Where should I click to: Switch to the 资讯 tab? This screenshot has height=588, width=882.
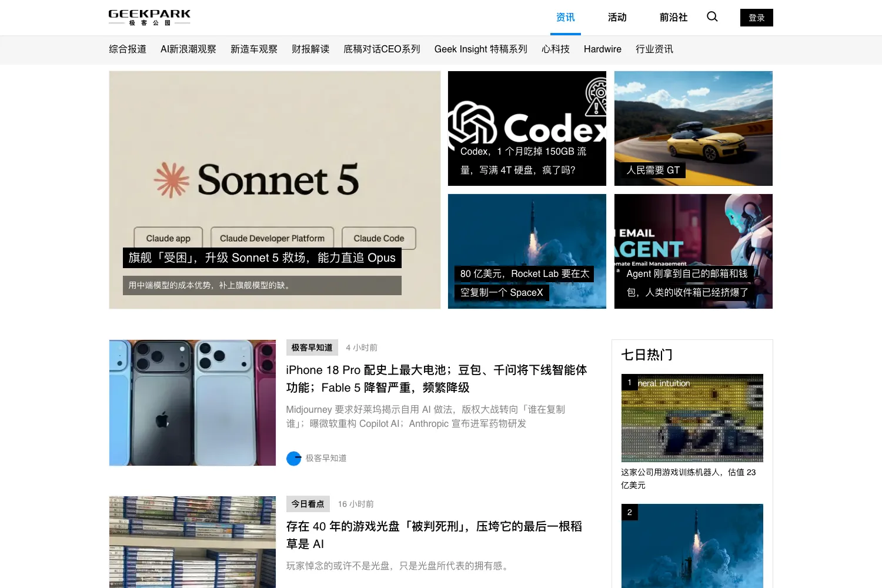pos(566,18)
